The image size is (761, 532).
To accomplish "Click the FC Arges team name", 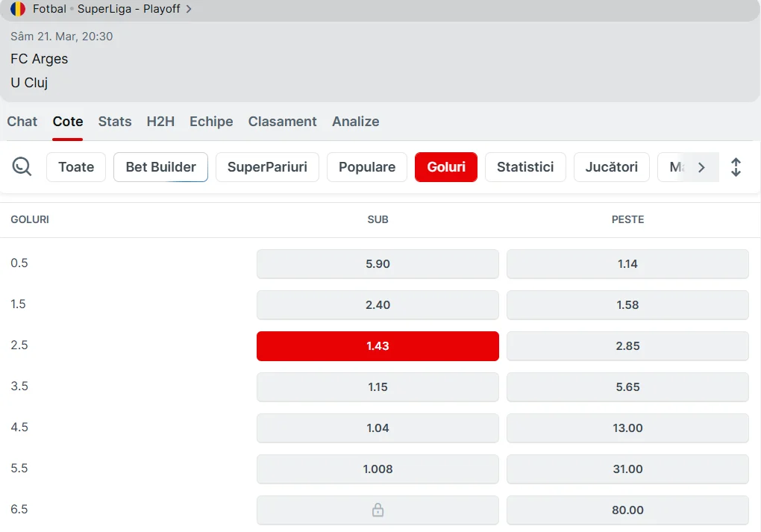I will pos(40,59).
